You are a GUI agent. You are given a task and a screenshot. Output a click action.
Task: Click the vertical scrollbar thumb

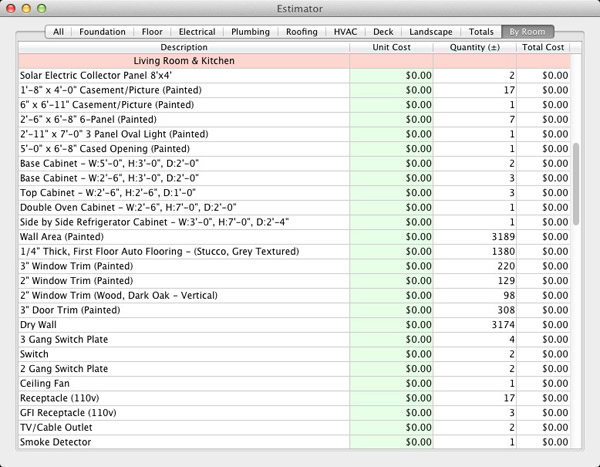pos(574,176)
